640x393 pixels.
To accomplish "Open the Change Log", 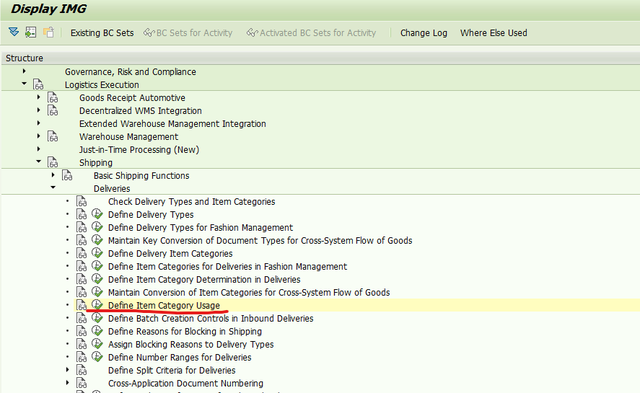I will coord(424,33).
